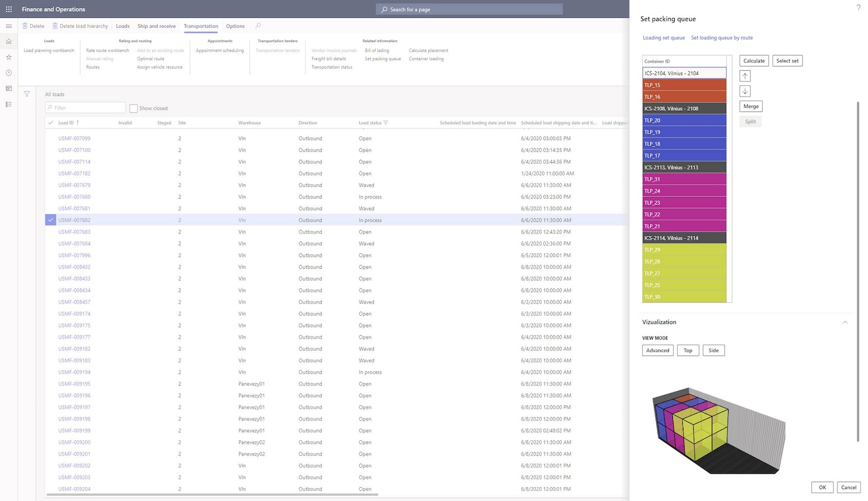Expand the navigation pane hamburger menu
This screenshot has height=501, width=868.
(9, 26)
